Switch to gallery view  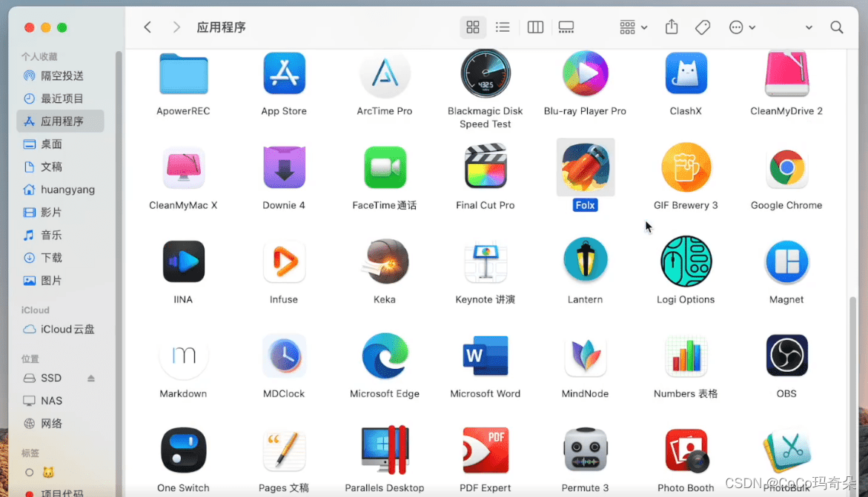click(x=566, y=27)
